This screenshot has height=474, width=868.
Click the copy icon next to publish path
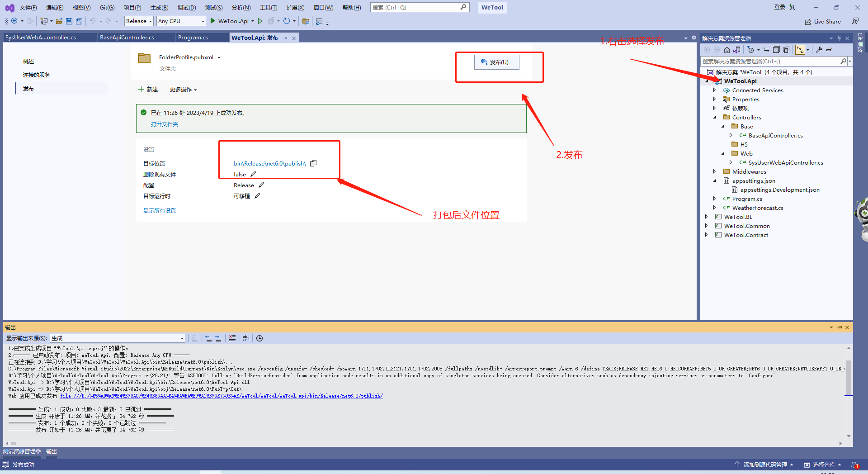pos(313,163)
